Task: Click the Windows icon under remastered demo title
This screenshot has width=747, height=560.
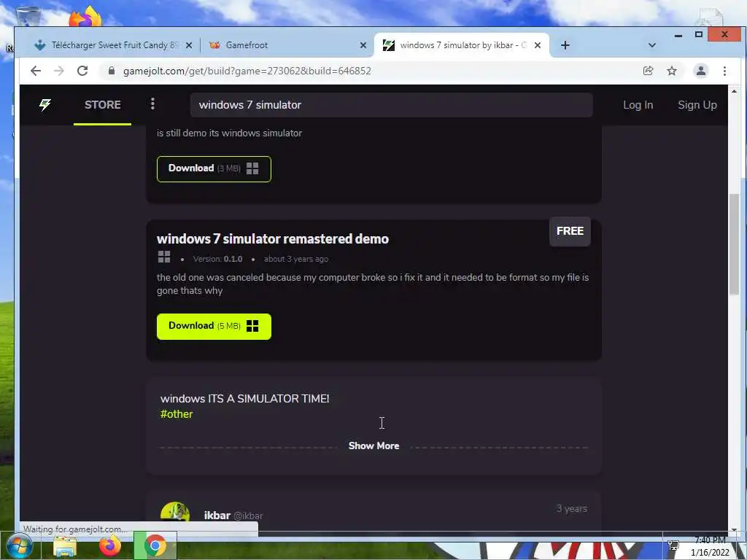Action: click(164, 257)
